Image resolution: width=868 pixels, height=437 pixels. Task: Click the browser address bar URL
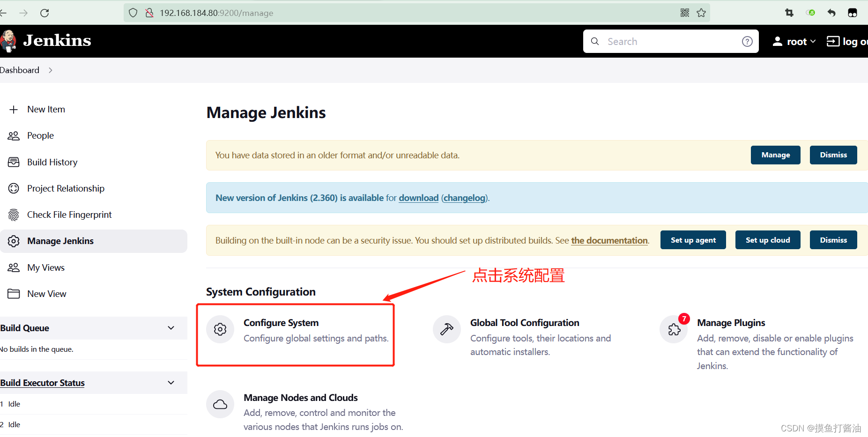216,13
